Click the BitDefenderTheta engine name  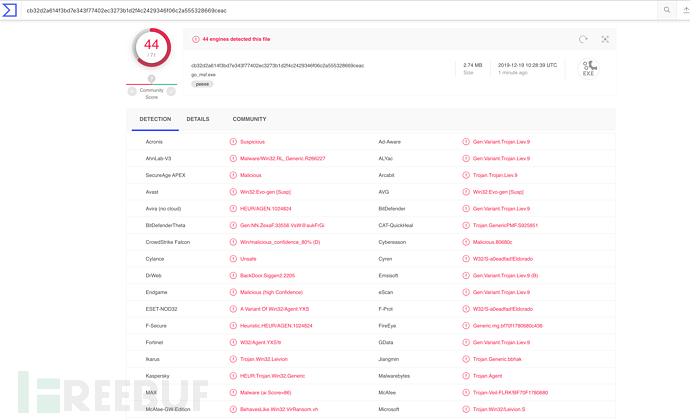click(x=165, y=225)
